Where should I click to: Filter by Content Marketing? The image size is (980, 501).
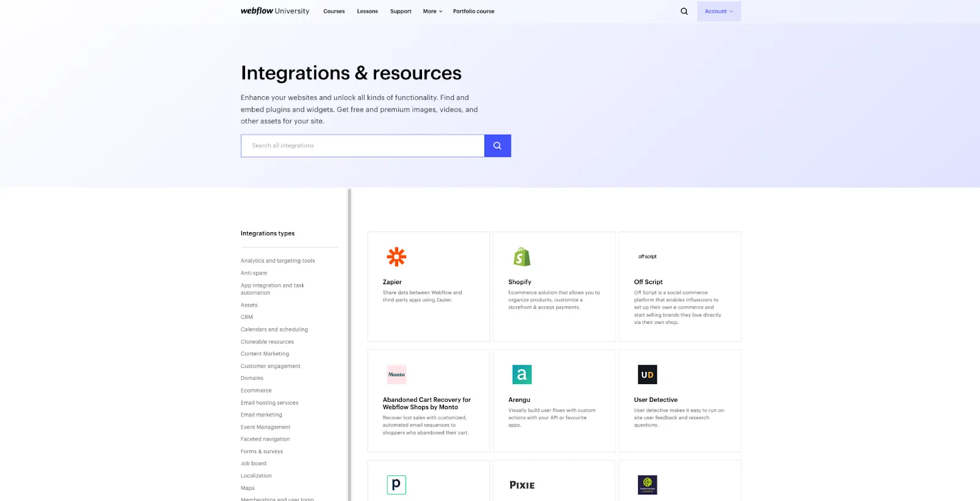265,354
